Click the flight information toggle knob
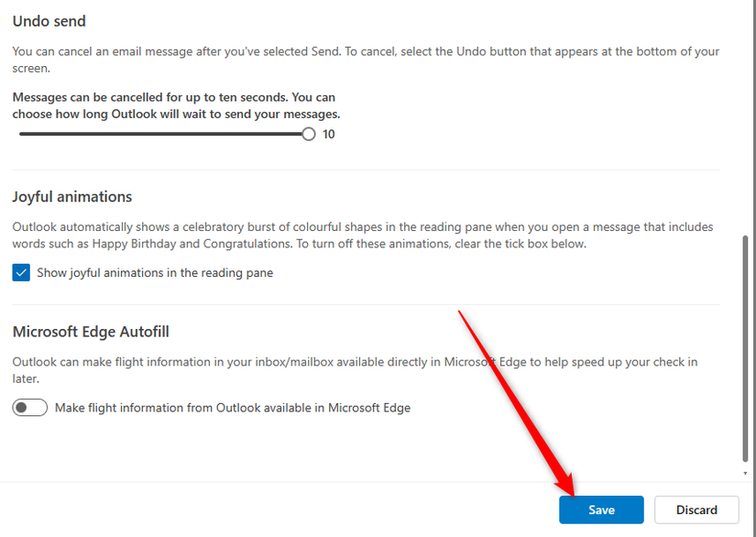The height and width of the screenshot is (537, 756). [x=23, y=407]
